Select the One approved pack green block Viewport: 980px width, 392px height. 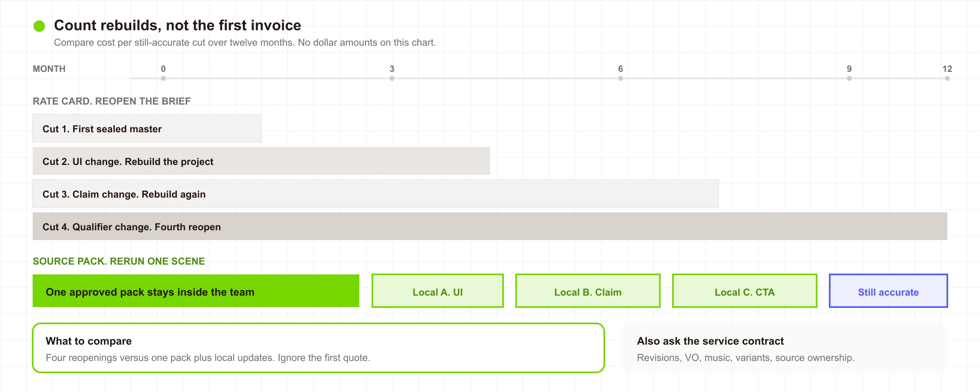196,291
